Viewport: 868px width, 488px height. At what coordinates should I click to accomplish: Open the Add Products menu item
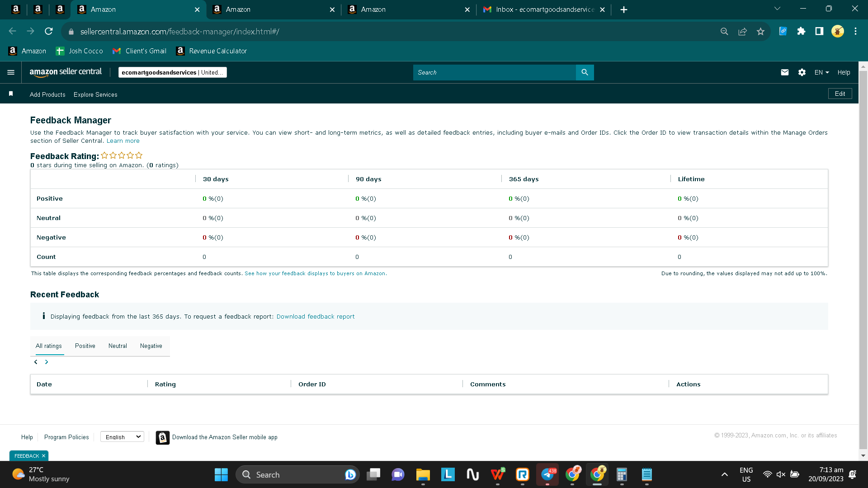[47, 94]
